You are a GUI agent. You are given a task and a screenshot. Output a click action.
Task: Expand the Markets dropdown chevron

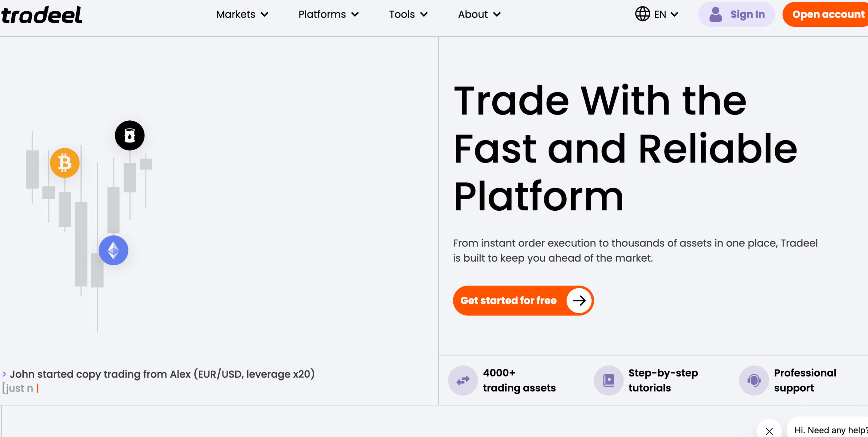pos(265,14)
